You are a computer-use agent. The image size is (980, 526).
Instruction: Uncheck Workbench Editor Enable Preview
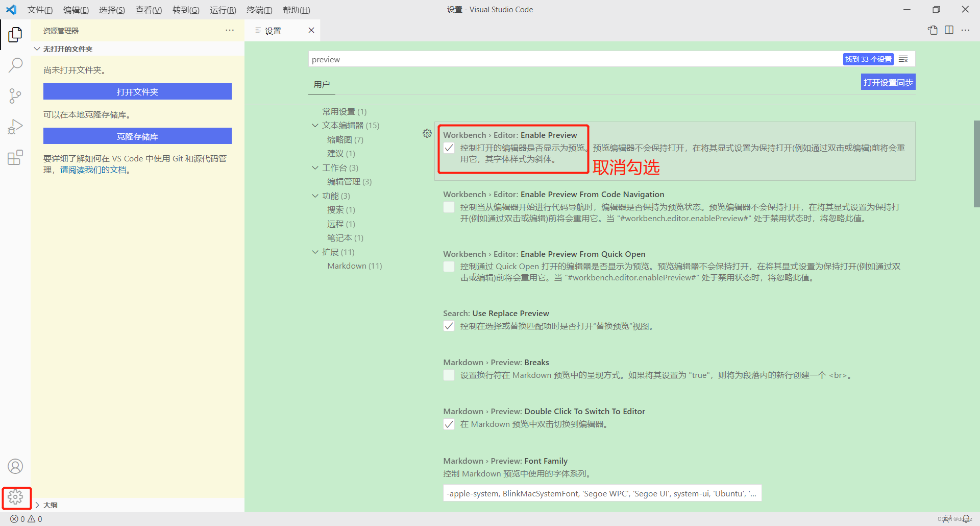click(449, 148)
